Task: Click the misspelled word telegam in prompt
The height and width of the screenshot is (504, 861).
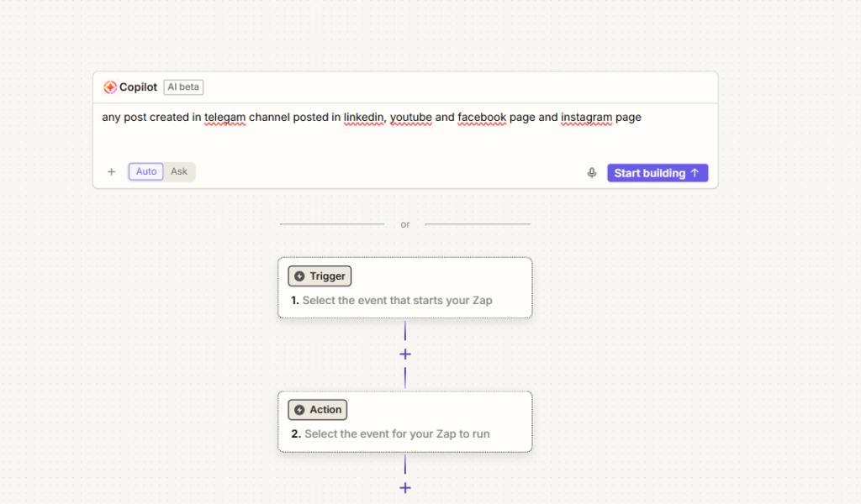Action: coord(224,118)
